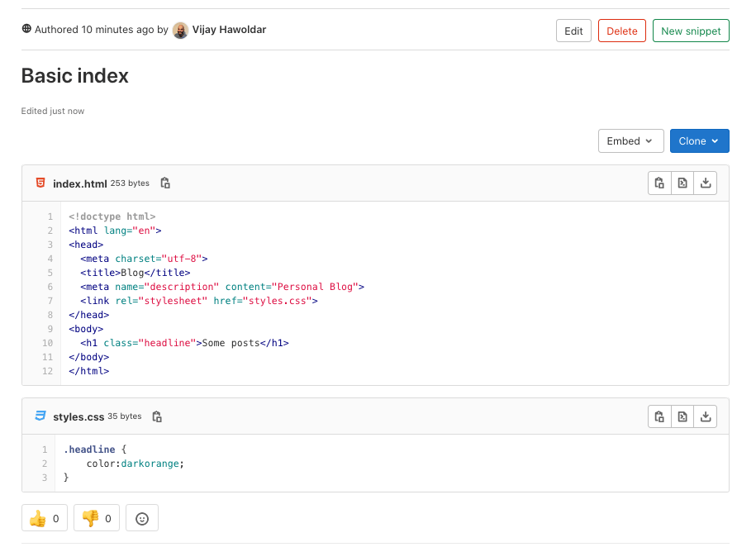This screenshot has height=547, width=756.
Task: Copy contents of styles.css
Action: click(x=659, y=416)
